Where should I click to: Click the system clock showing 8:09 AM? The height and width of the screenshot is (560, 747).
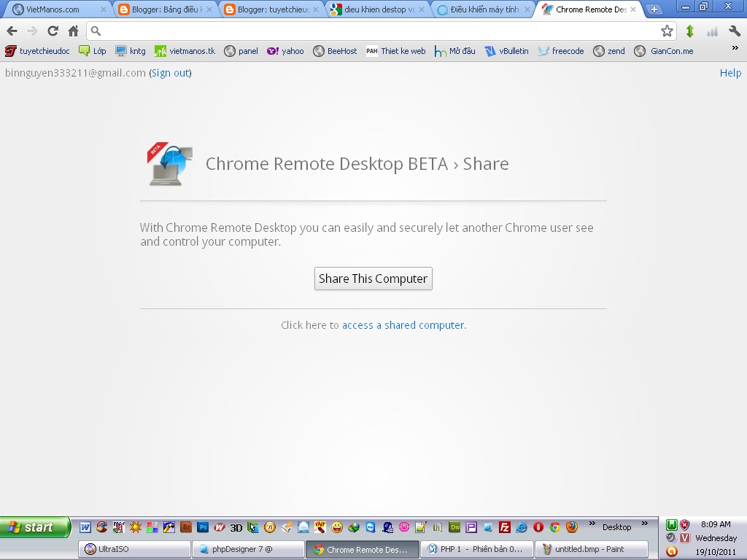[x=716, y=524]
